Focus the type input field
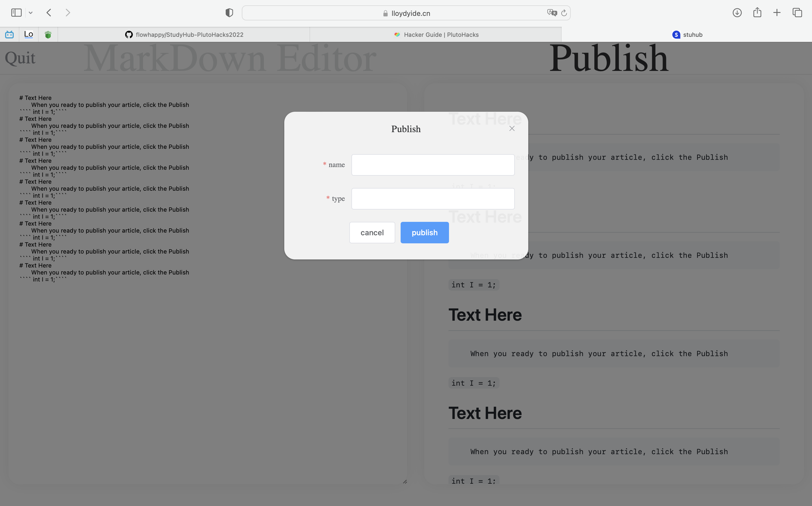812x506 pixels. (433, 199)
